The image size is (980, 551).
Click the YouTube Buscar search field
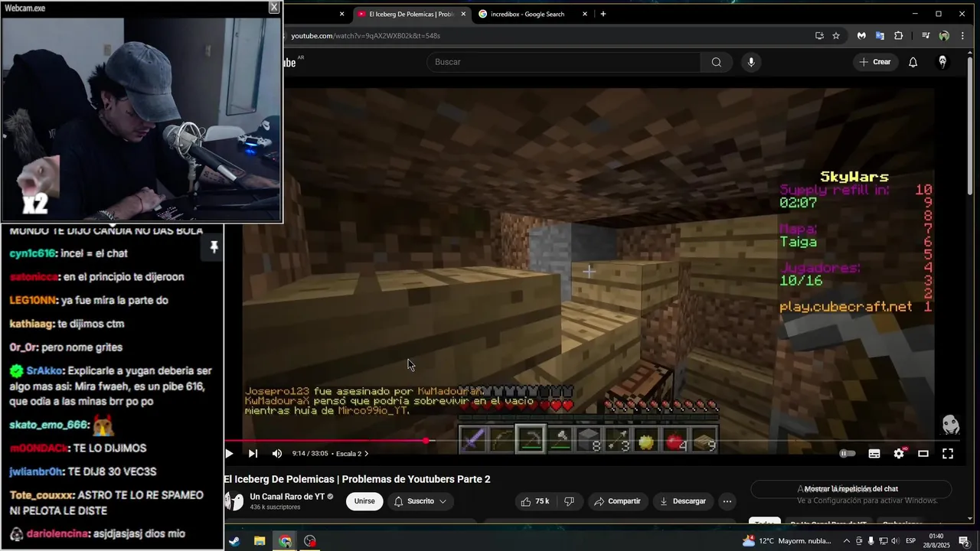point(563,62)
